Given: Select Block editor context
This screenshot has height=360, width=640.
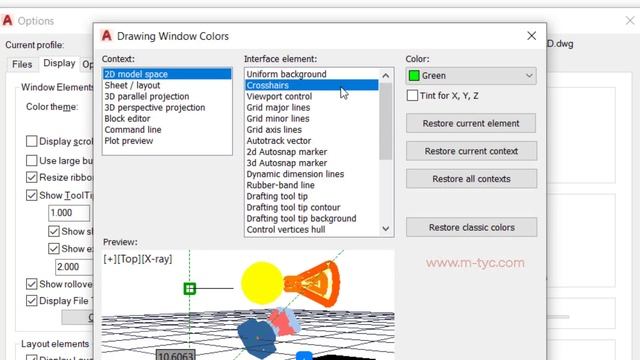Looking at the screenshot, I should [x=167, y=118].
